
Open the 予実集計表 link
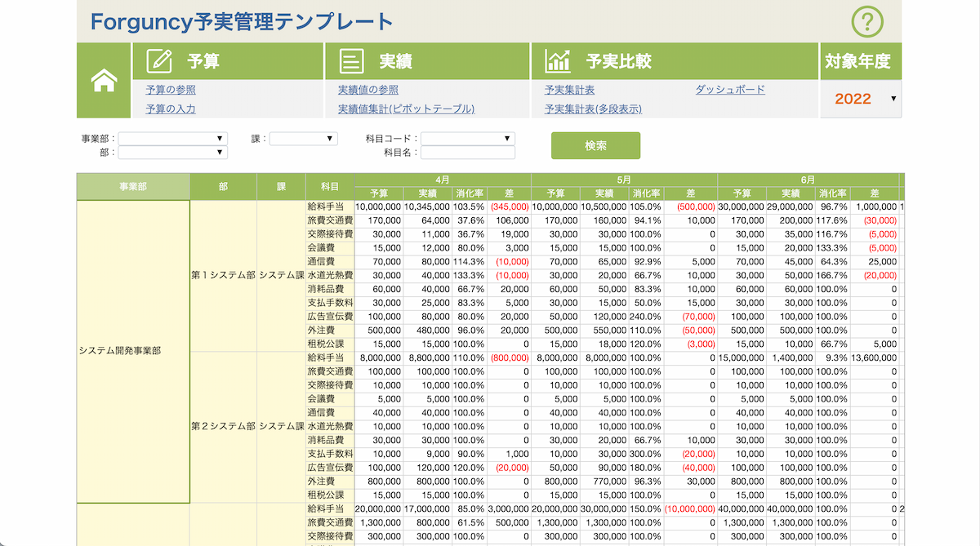[569, 90]
